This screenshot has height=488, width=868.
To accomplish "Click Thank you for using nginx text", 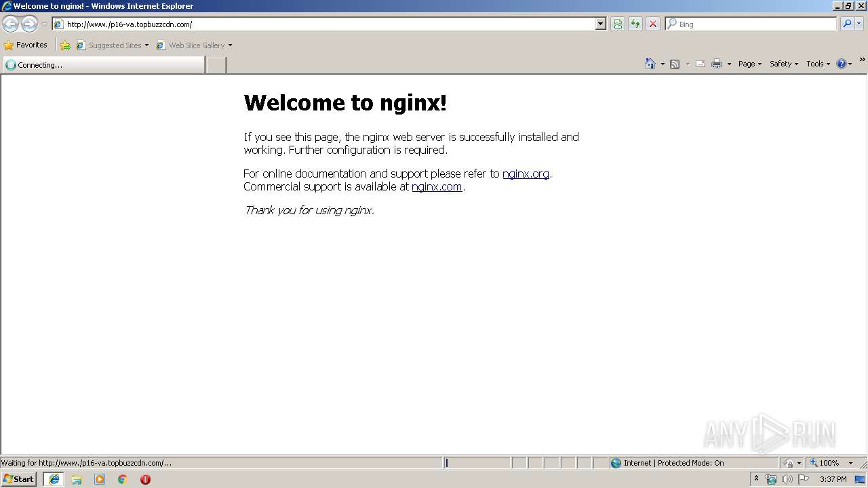I will click(309, 210).
